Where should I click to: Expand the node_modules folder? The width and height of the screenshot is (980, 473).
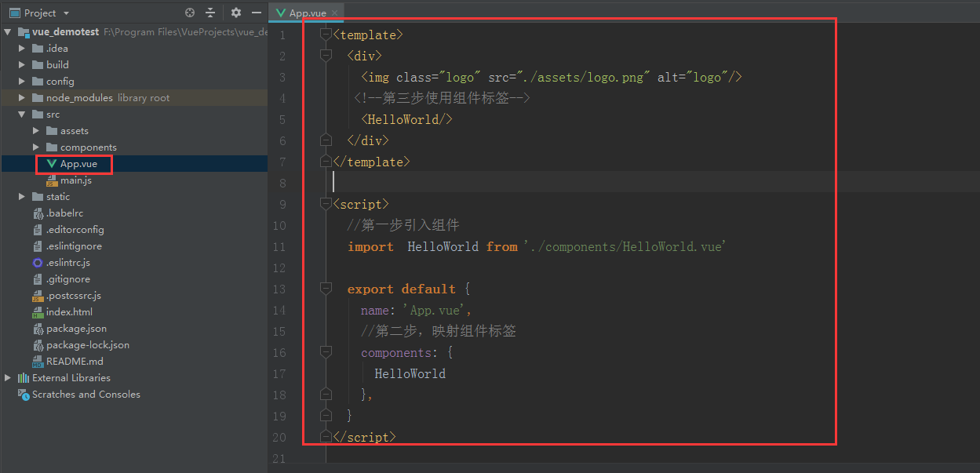pyautogui.click(x=22, y=98)
